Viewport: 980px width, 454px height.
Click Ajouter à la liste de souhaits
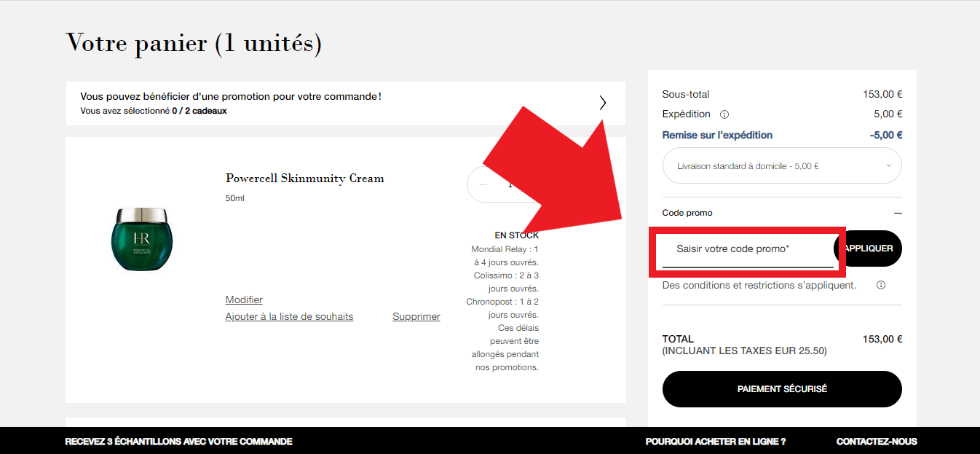(x=289, y=316)
